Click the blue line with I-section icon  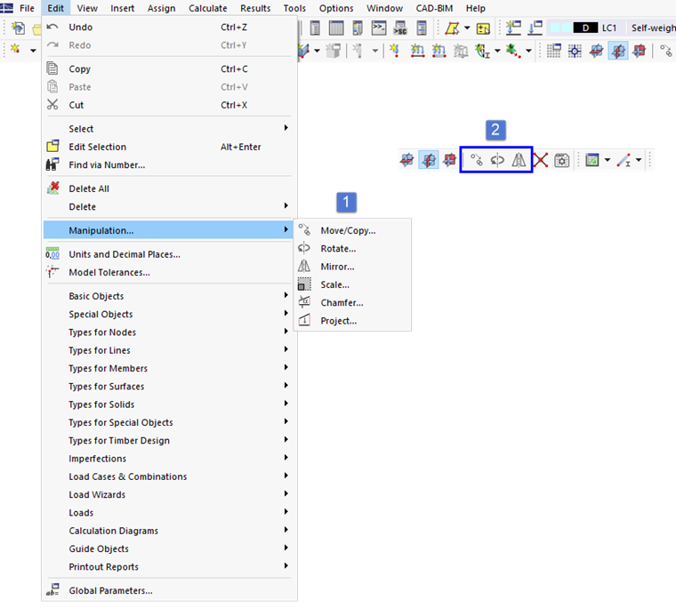[x=624, y=160]
